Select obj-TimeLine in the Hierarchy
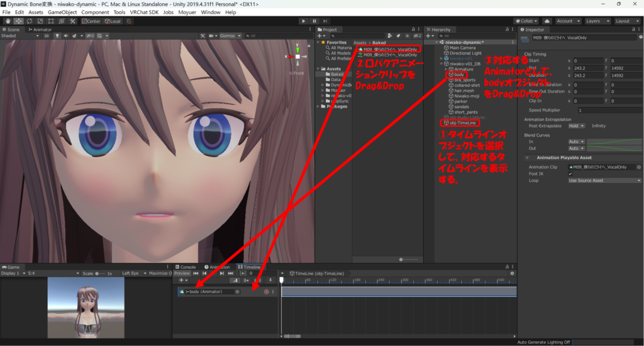 coord(463,123)
